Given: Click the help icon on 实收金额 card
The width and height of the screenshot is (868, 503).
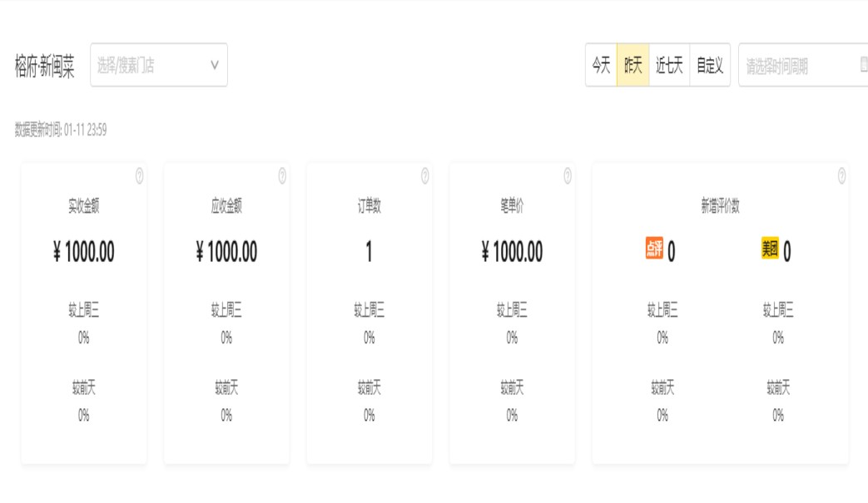Looking at the screenshot, I should tap(139, 175).
